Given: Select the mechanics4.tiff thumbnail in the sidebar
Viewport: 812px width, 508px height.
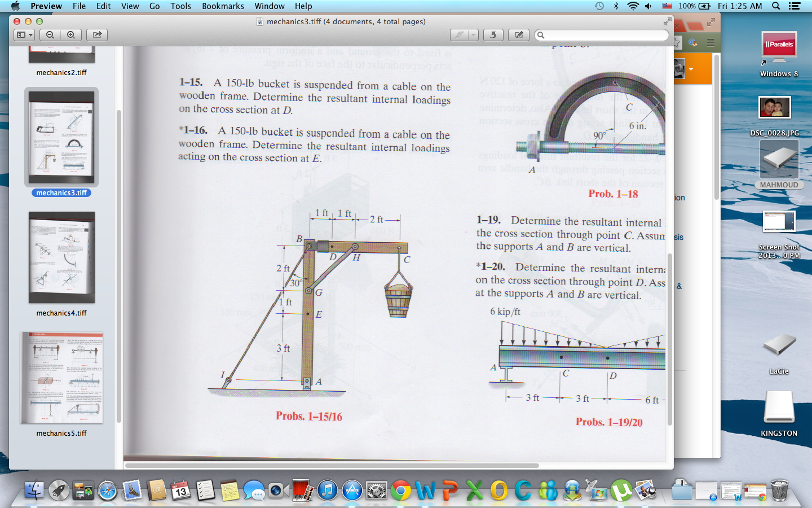Looking at the screenshot, I should click(x=61, y=257).
